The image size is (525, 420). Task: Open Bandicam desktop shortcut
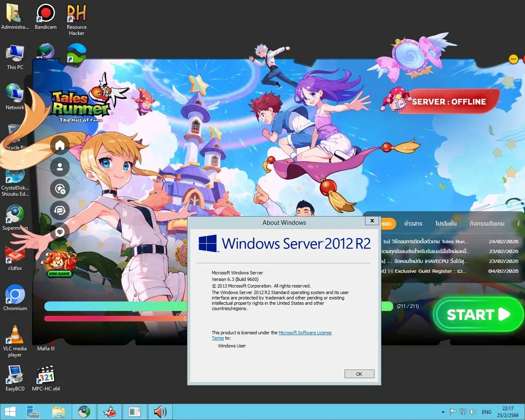point(46,17)
